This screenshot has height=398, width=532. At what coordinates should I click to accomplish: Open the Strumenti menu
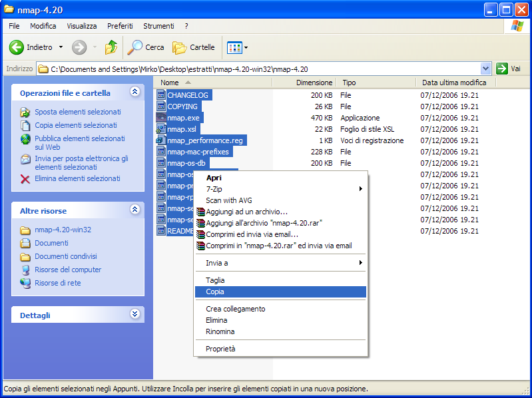(158, 26)
